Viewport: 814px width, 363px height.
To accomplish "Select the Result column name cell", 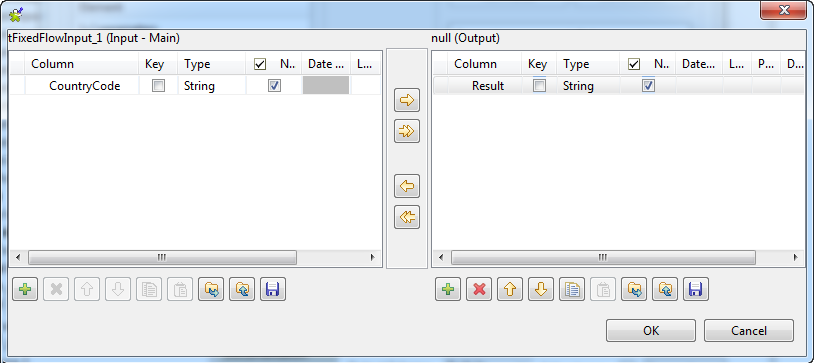I will 485,86.
